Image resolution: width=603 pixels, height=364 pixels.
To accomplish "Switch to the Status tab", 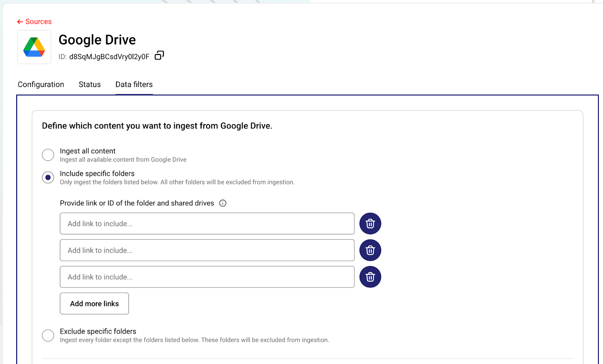I will click(90, 84).
